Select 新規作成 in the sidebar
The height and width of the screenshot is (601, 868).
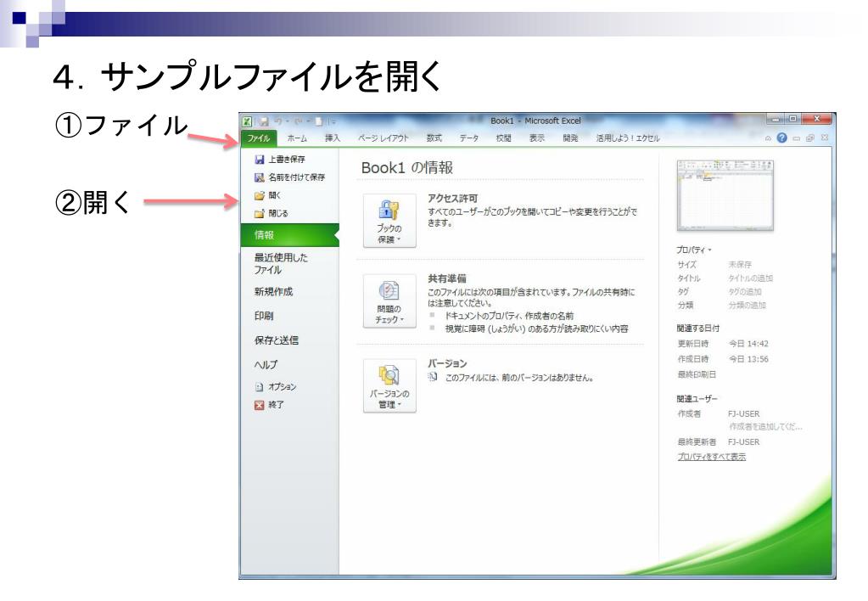tap(273, 292)
